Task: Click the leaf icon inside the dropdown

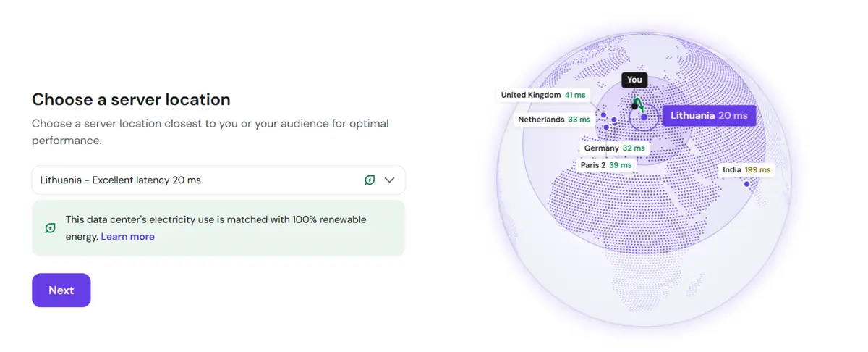Action: pyautogui.click(x=370, y=180)
